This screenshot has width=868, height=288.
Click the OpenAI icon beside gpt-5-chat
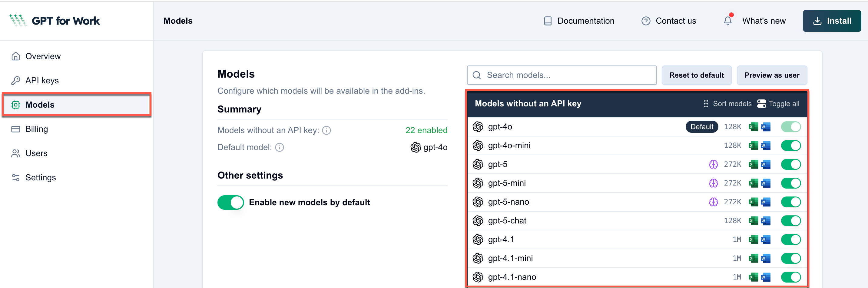point(478,221)
